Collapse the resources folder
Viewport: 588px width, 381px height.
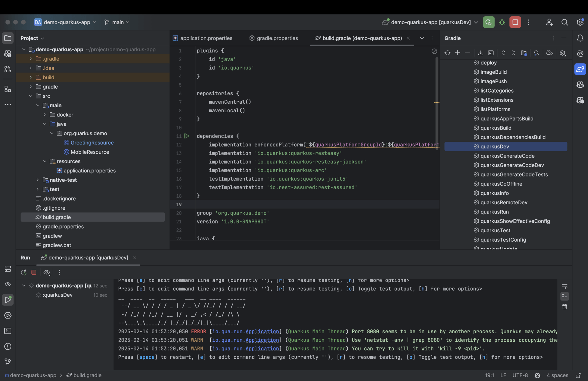tap(45, 161)
